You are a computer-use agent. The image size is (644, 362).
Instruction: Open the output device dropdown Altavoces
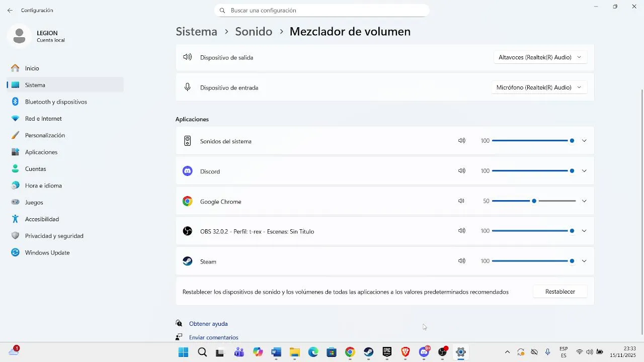[x=540, y=57]
